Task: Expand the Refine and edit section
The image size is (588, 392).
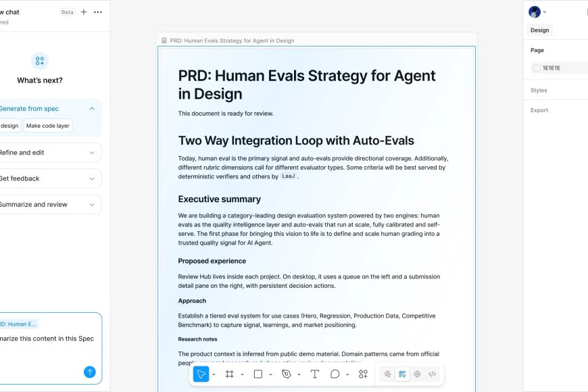Action: 92,153
